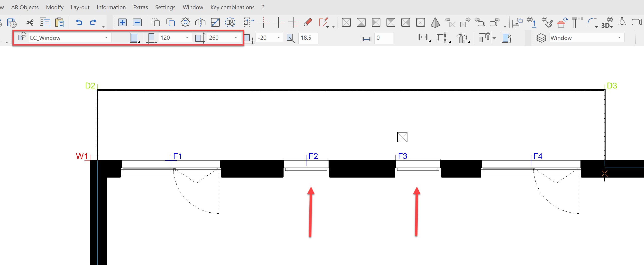Open the Window menu
644x265 pixels.
point(193,8)
